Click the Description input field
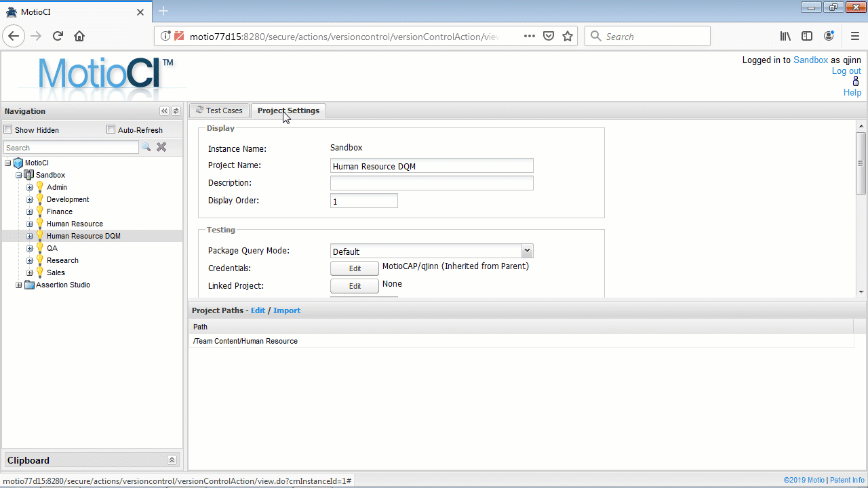The width and height of the screenshot is (868, 488). [431, 183]
